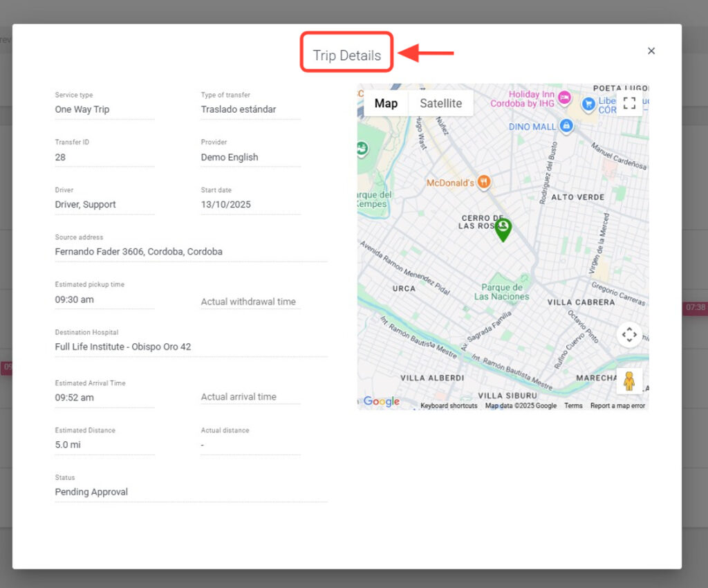Open the map Terms link
The image size is (708, 588).
click(x=573, y=406)
